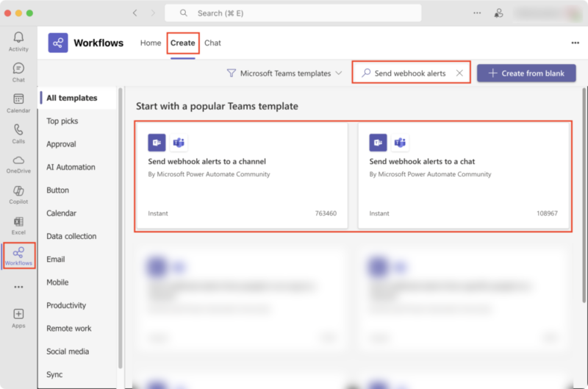Open the Calendar app in sidebar

coord(18,103)
